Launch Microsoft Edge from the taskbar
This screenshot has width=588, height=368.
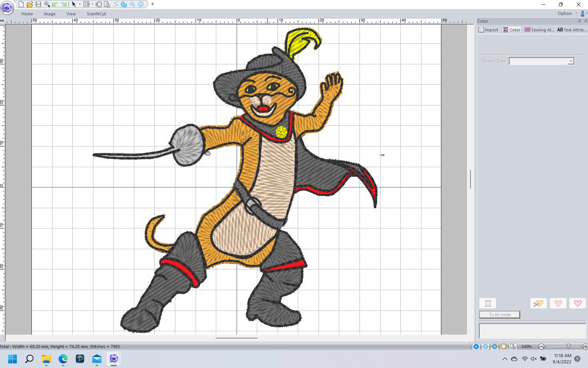63,359
